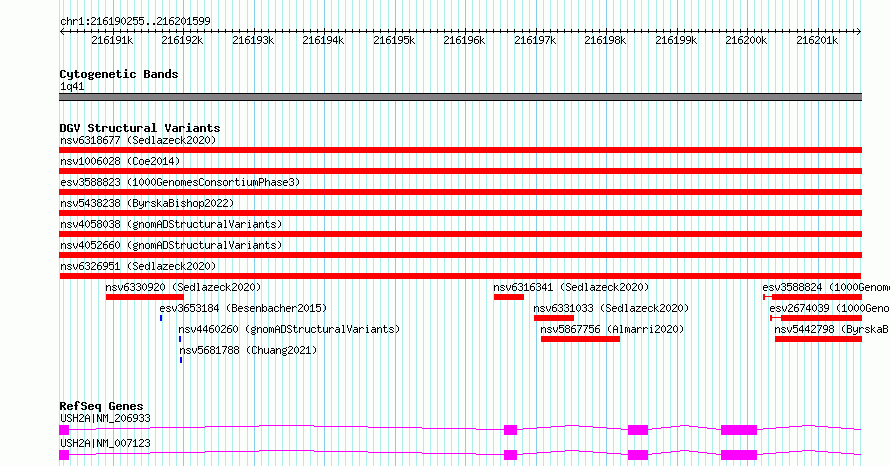Click the DGV Structural Variants track title
Screen dimensions: 890x466
(x=140, y=128)
